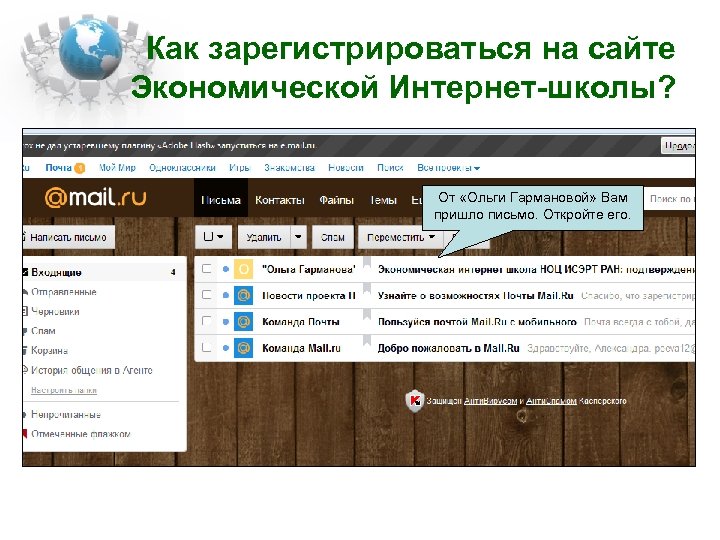Viewport: 720px width, 540px height.
Task: Open the Спам folder in sidebar
Action: tap(43, 331)
